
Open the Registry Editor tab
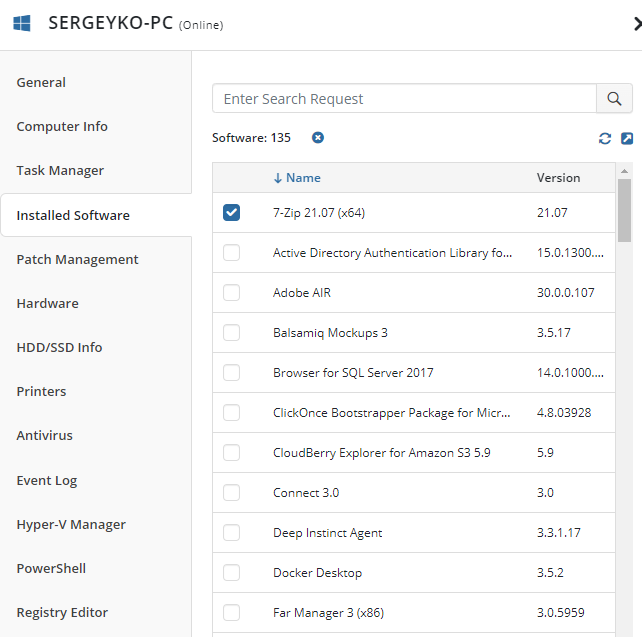(x=62, y=613)
